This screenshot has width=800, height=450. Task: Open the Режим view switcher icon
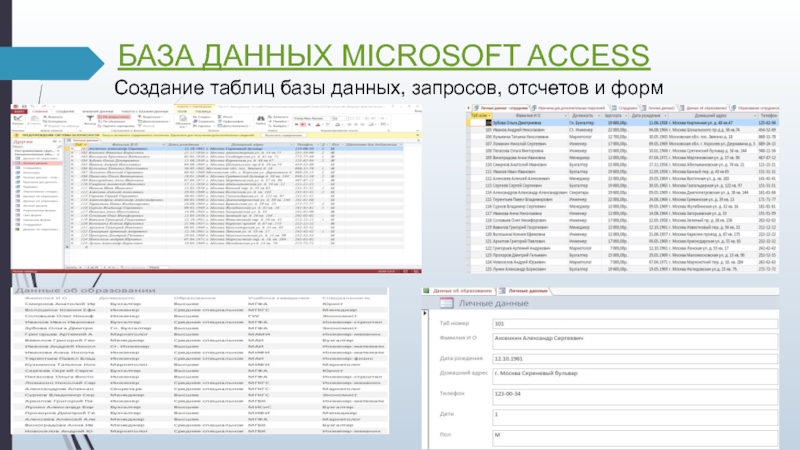(x=18, y=118)
